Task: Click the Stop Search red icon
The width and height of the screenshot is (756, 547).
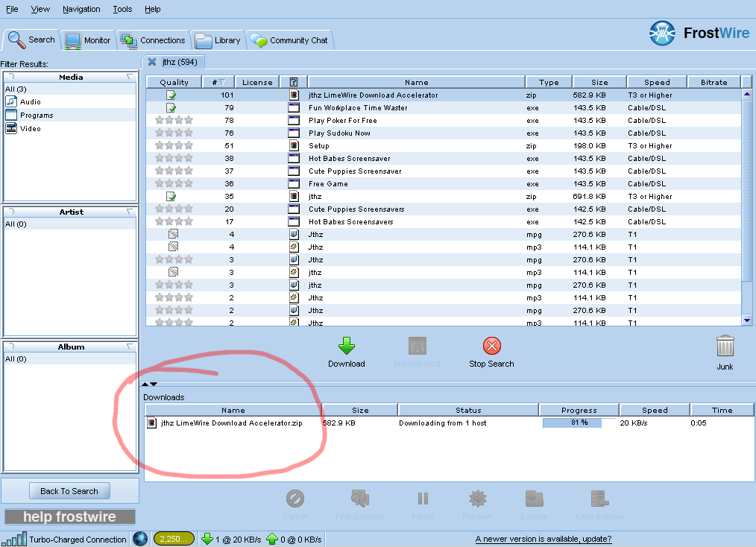Action: click(x=492, y=346)
